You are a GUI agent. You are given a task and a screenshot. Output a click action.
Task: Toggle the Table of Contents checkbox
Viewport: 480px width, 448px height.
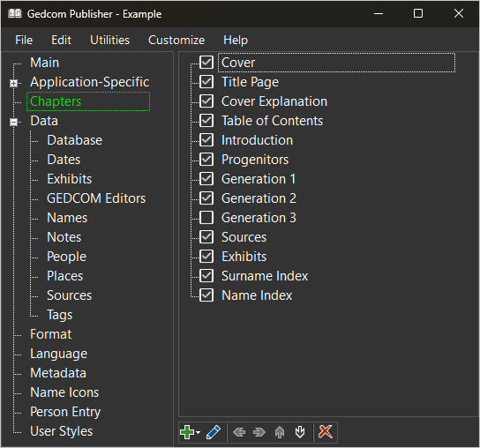[x=206, y=121]
